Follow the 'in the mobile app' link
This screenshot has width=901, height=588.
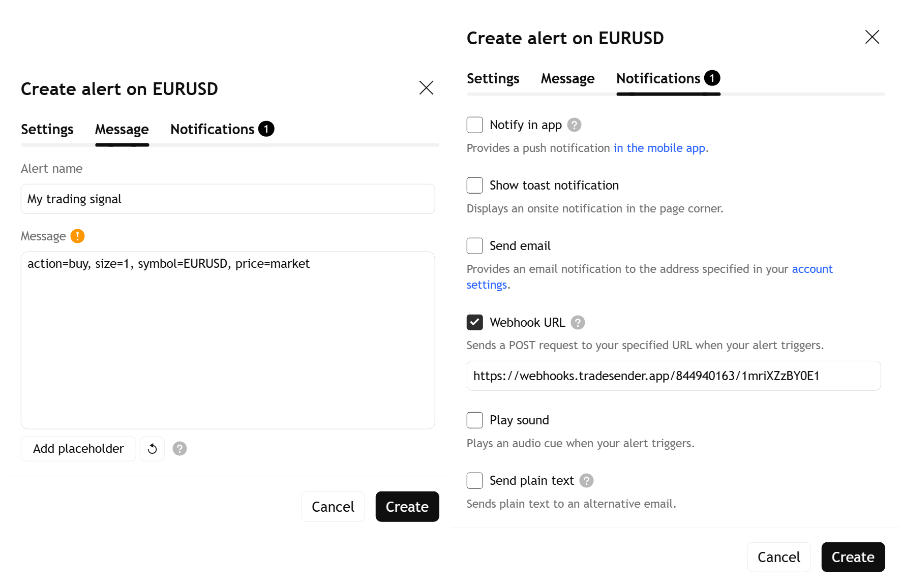659,148
